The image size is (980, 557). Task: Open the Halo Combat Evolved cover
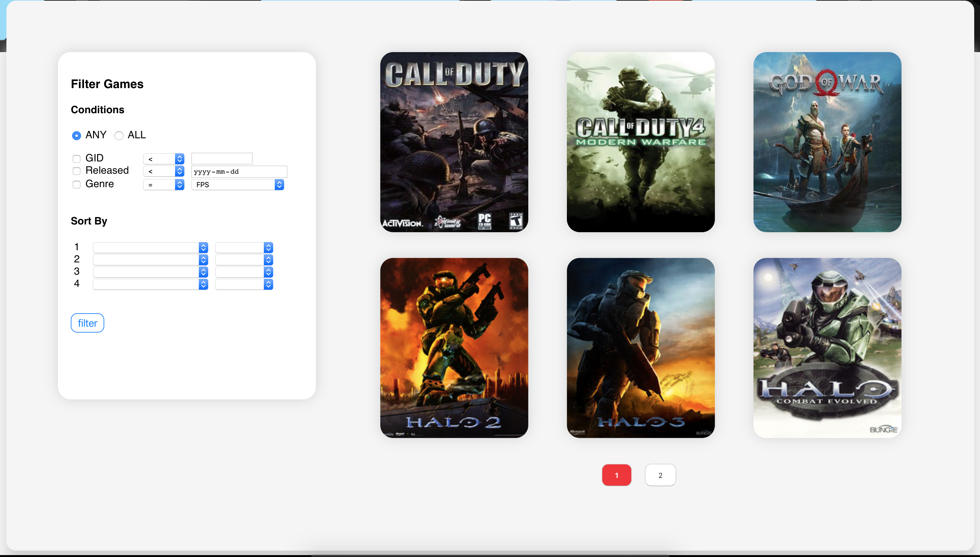[x=827, y=348]
